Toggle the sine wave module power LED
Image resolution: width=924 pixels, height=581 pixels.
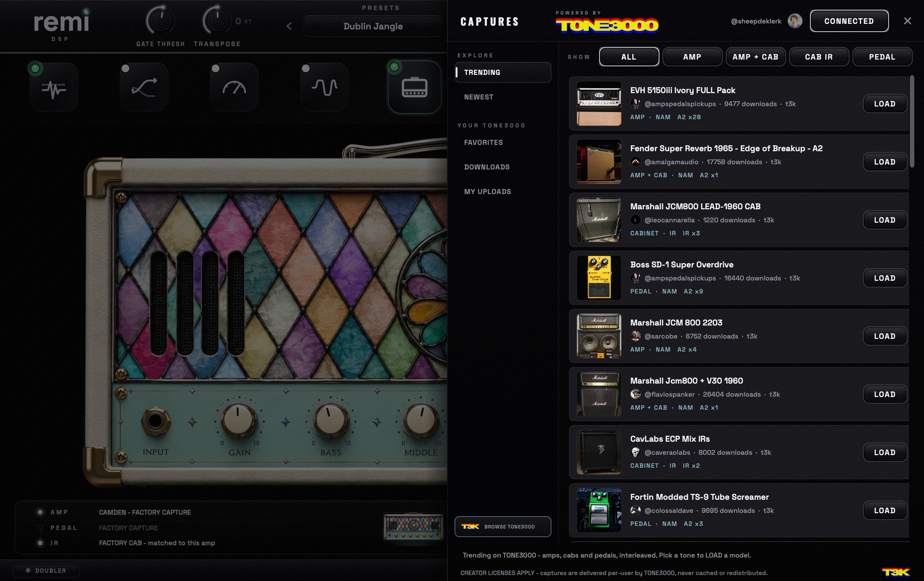[x=306, y=69]
